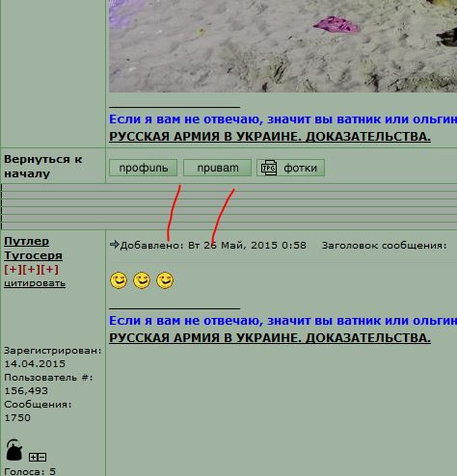The width and height of the screenshot is (457, 476).
Task: Click the Заголовок сообщения label
Action: pyautogui.click(x=384, y=246)
